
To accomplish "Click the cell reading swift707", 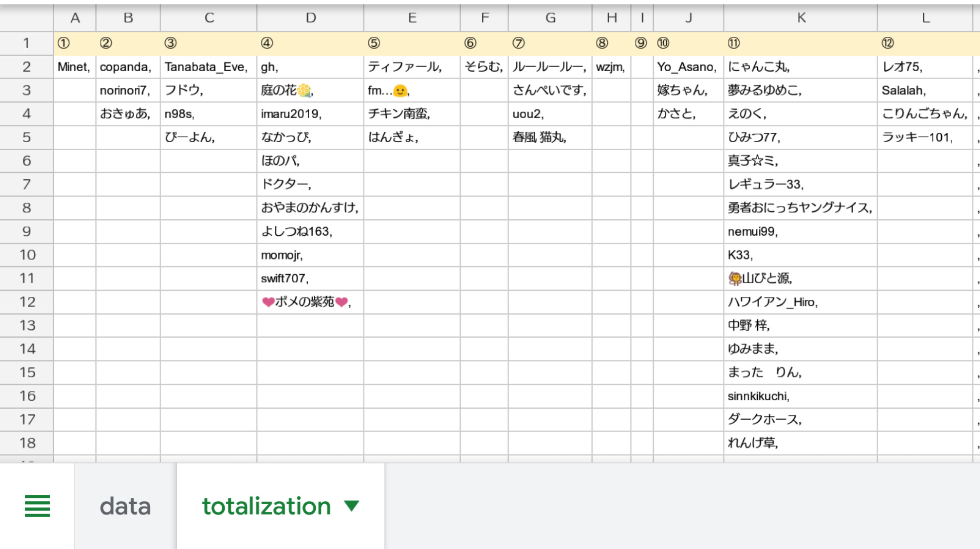I will [x=285, y=278].
